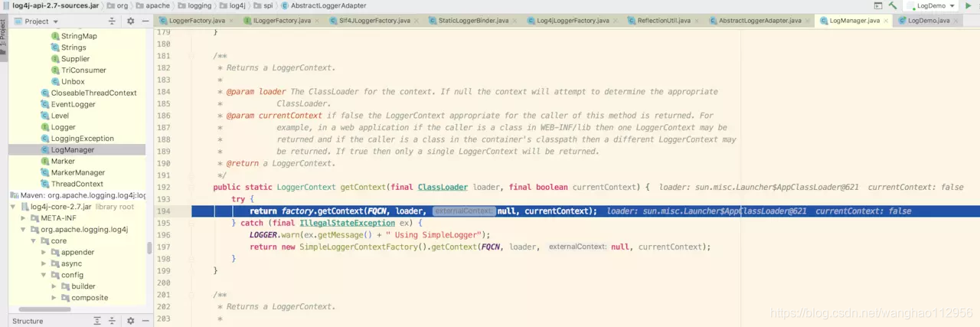Open the Structure panel settings gear
The width and height of the screenshot is (980, 327).
130,321
